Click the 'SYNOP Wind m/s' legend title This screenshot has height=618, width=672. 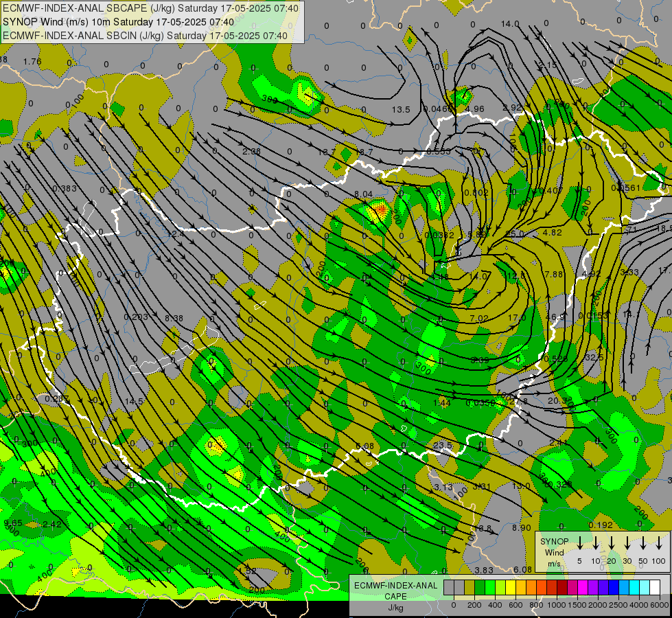[554, 552]
